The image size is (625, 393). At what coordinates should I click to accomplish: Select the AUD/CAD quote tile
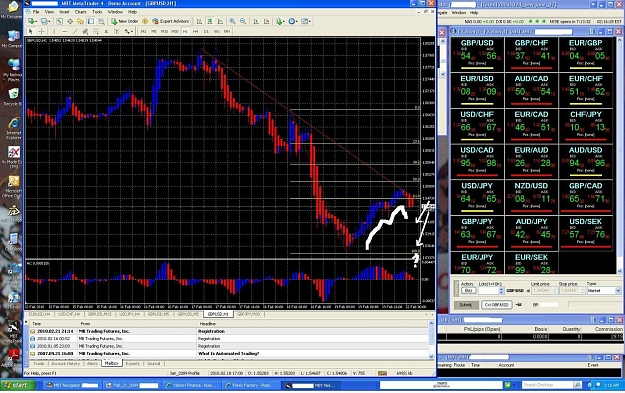(531, 90)
